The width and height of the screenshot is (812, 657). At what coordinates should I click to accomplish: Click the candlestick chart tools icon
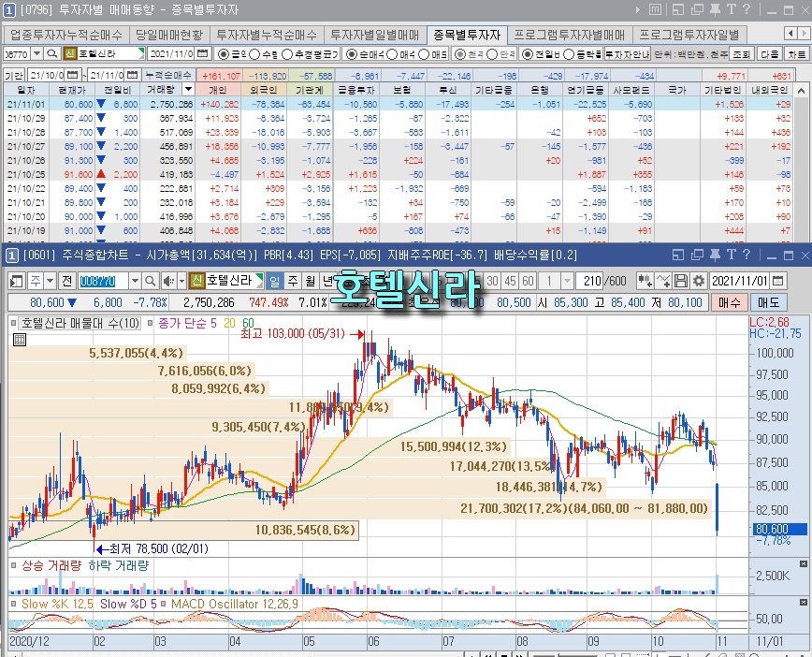[645, 281]
